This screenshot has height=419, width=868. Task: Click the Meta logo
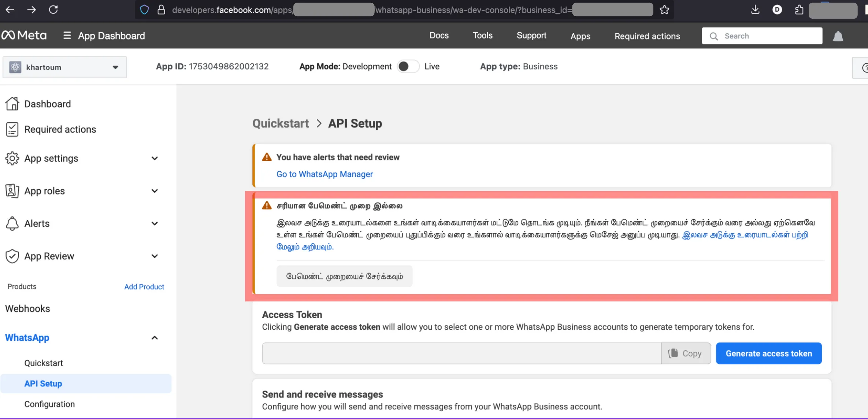[x=24, y=36]
